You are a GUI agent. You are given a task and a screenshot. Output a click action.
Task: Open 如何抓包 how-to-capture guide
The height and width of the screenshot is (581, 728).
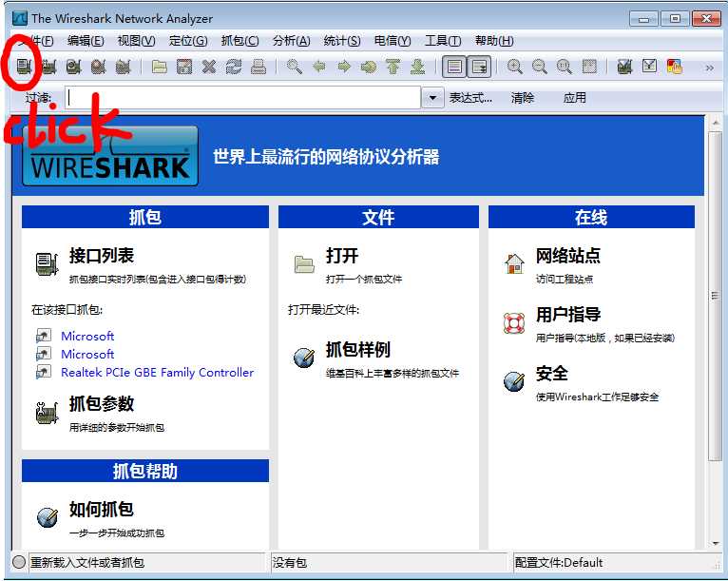[x=102, y=510]
